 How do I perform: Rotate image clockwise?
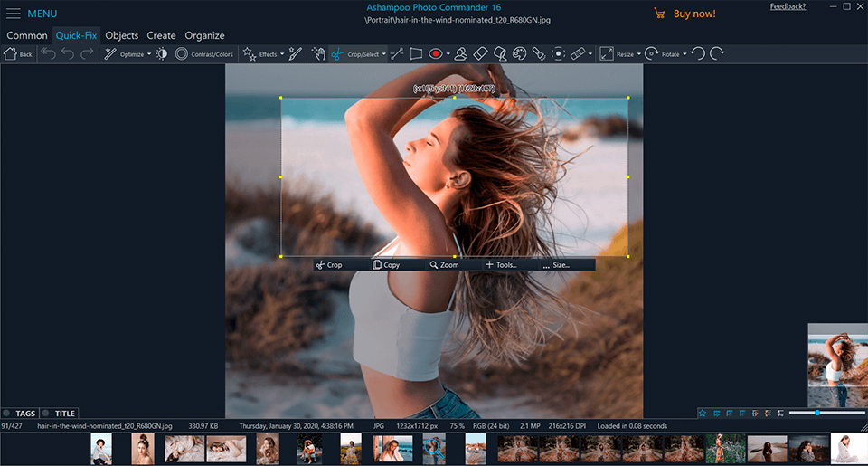tap(717, 53)
